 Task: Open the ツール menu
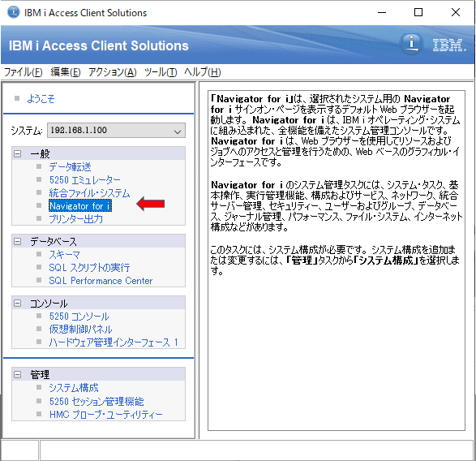(x=161, y=72)
